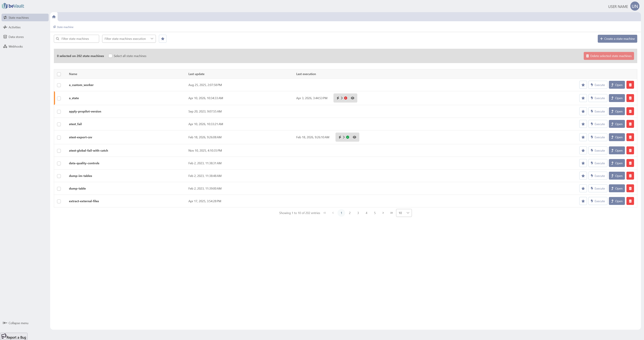Go to the next page arrow
Screen dimensions: 644x340
[383, 213]
